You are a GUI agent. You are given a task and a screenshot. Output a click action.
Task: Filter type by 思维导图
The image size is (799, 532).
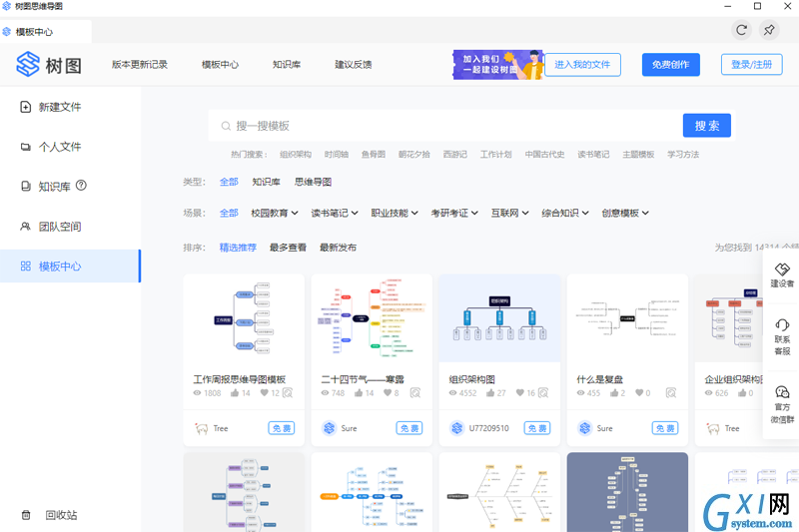tap(313, 182)
